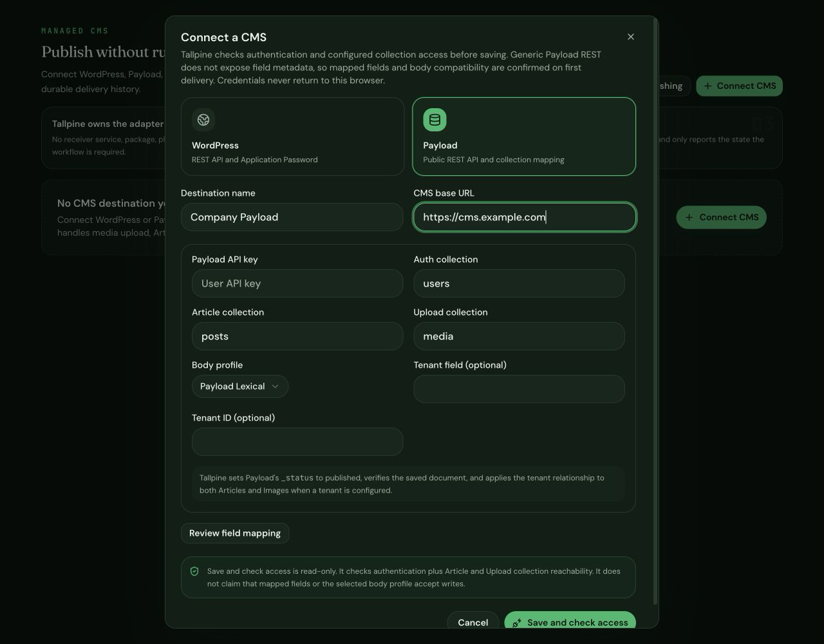Click Save and check access

[x=570, y=621]
